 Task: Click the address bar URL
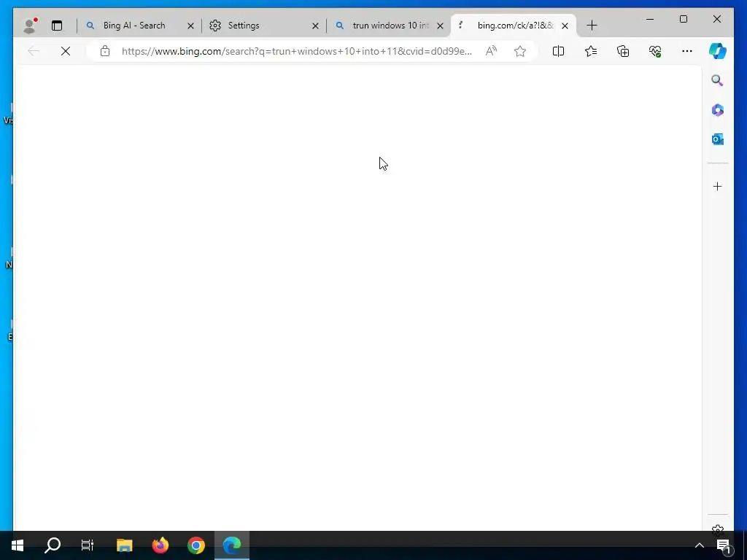pos(296,51)
